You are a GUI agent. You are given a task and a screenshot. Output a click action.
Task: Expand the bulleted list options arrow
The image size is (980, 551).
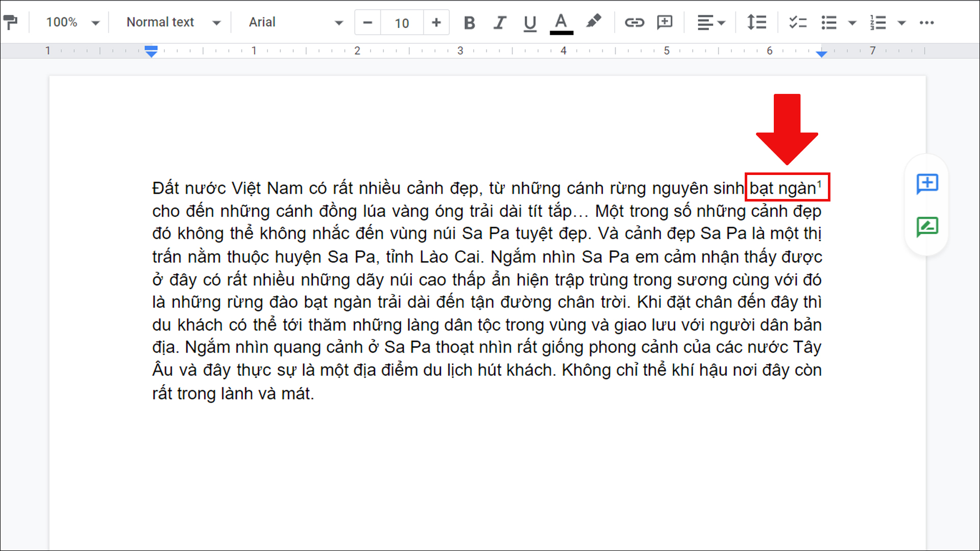[x=852, y=22]
